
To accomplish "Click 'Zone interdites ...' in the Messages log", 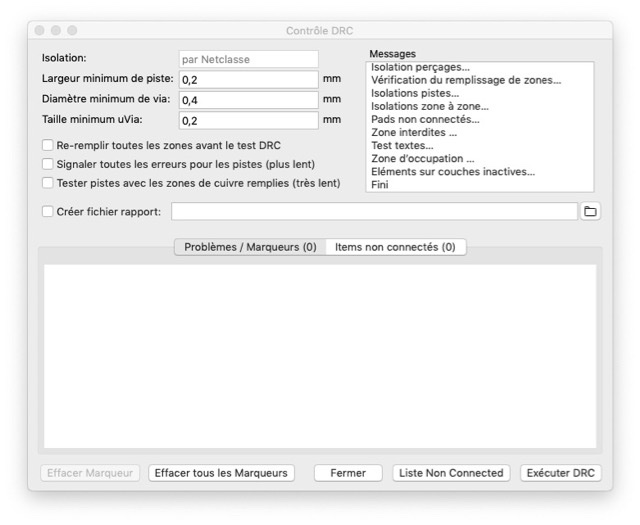I will point(413,132).
